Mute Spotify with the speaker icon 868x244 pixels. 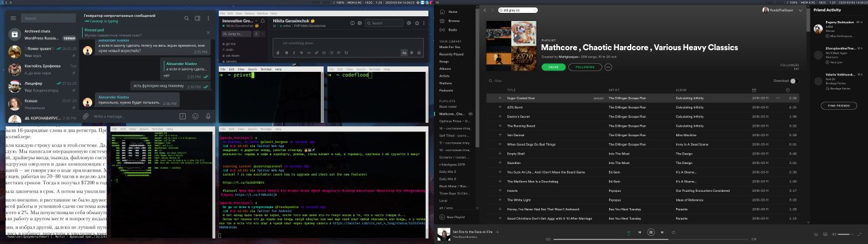click(x=834, y=234)
